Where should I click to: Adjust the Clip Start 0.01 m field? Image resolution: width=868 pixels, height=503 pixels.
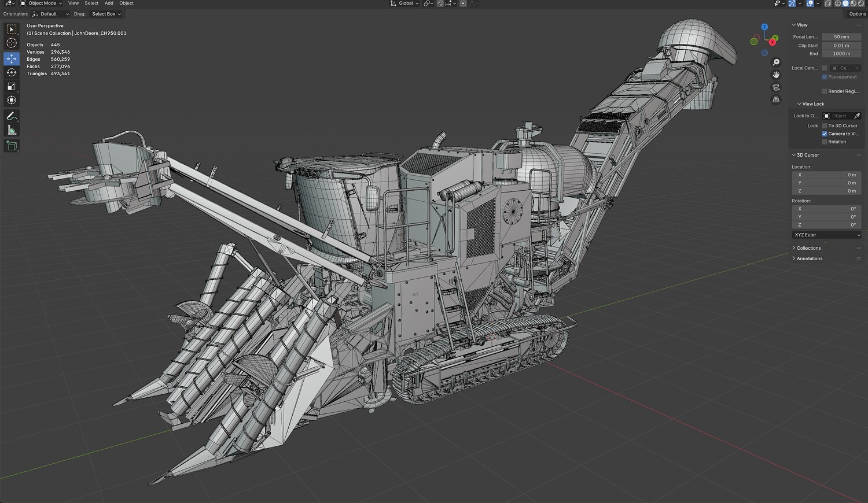(x=841, y=46)
